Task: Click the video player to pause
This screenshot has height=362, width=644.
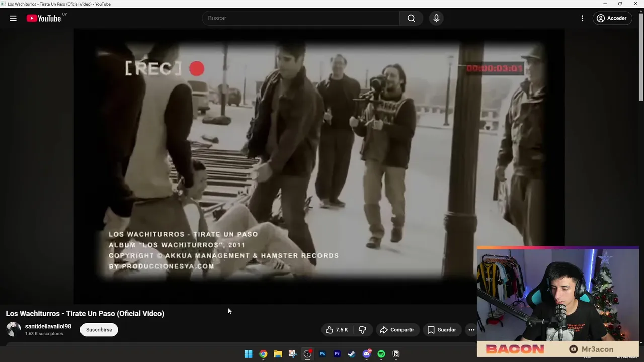Action: coord(319,166)
